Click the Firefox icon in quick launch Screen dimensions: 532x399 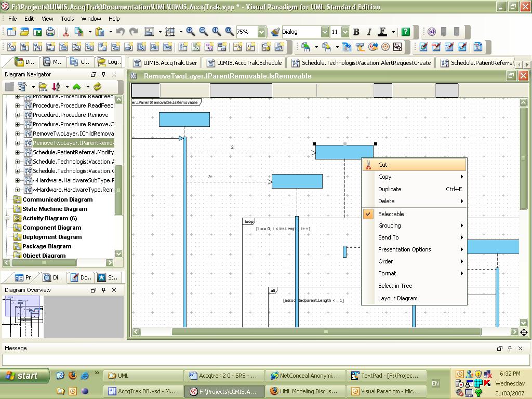coord(72,375)
